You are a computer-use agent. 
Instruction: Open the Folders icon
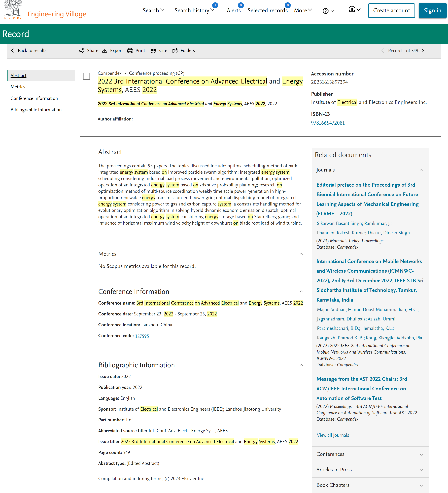(x=175, y=51)
